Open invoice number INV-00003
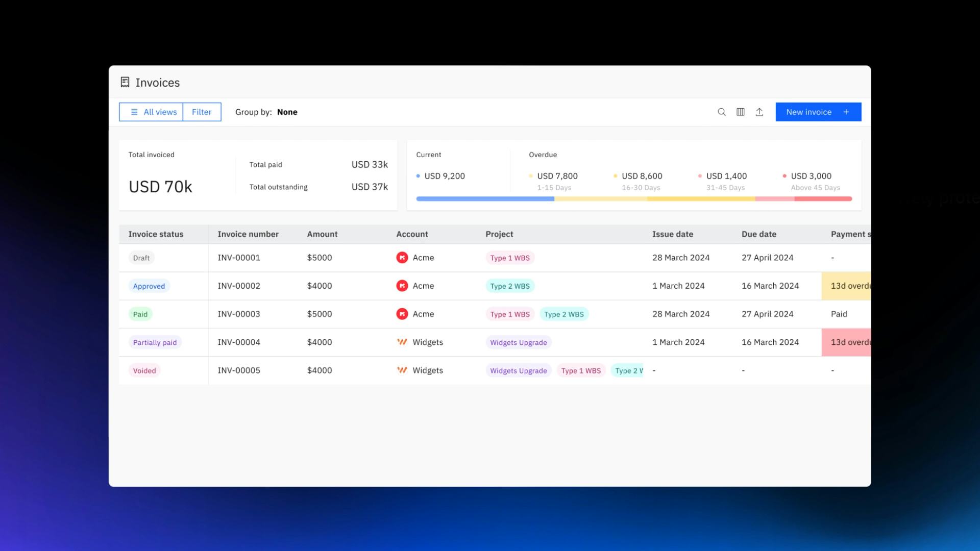Image resolution: width=980 pixels, height=551 pixels. click(239, 314)
